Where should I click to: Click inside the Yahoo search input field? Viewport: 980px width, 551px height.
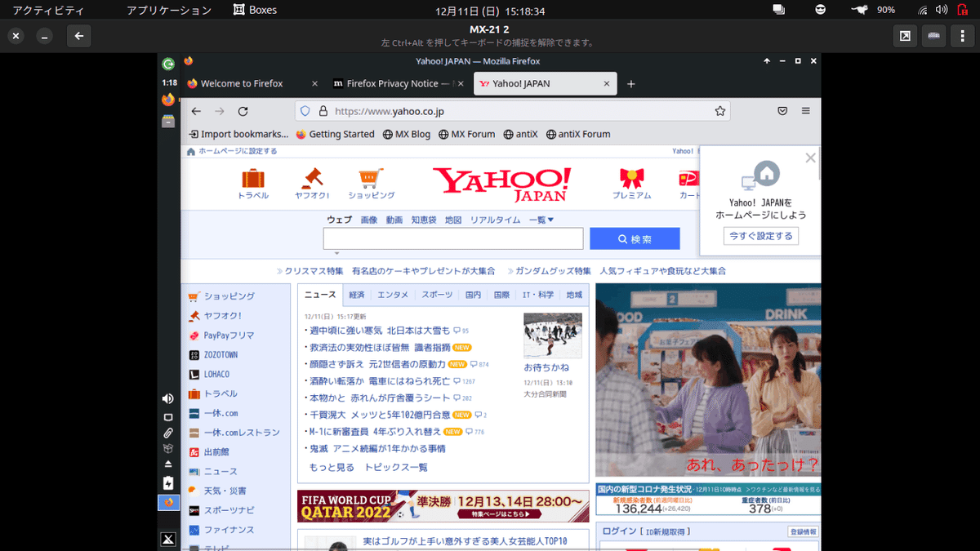coord(453,238)
